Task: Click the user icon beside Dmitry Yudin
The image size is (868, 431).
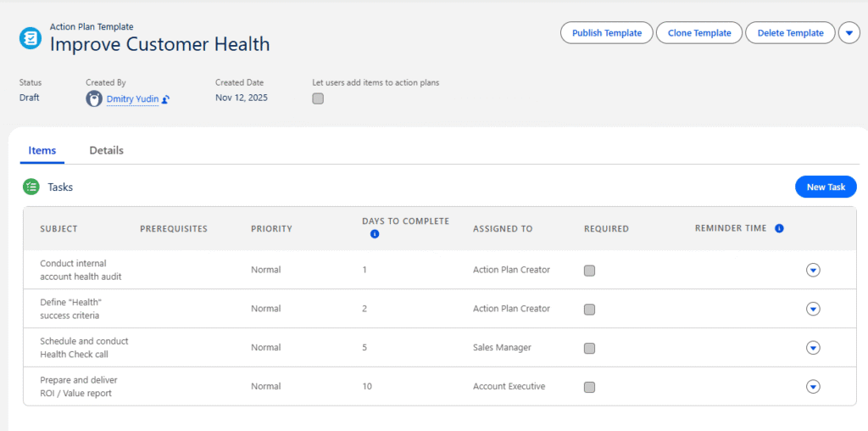Action: [166, 99]
